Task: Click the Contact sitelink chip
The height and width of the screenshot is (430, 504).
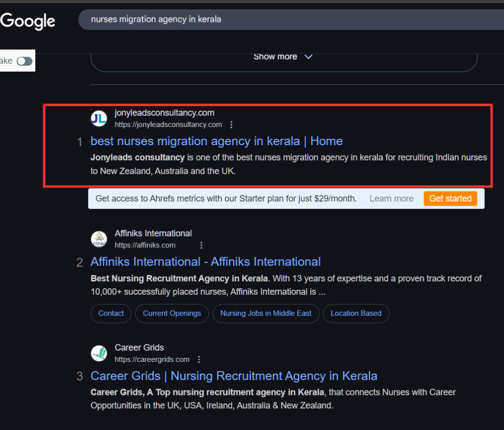Action: pyautogui.click(x=111, y=313)
